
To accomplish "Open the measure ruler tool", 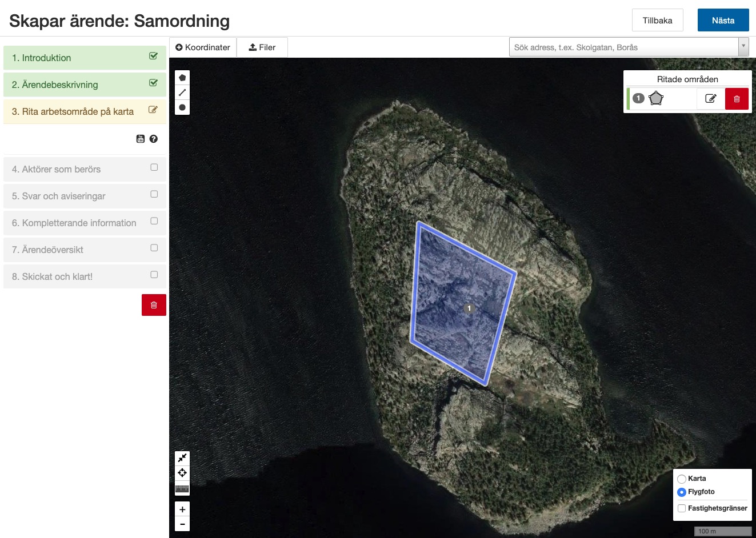I will click(x=182, y=489).
